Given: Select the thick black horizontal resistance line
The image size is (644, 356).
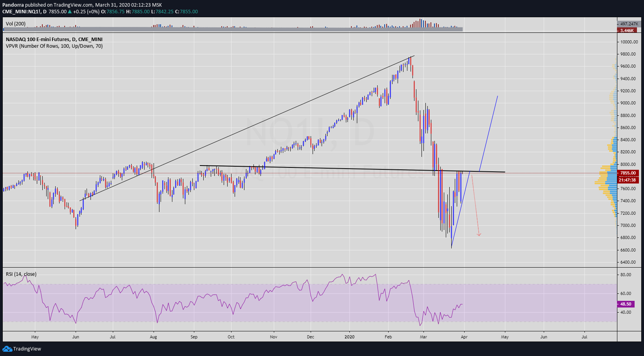Looking at the screenshot, I should [353, 169].
